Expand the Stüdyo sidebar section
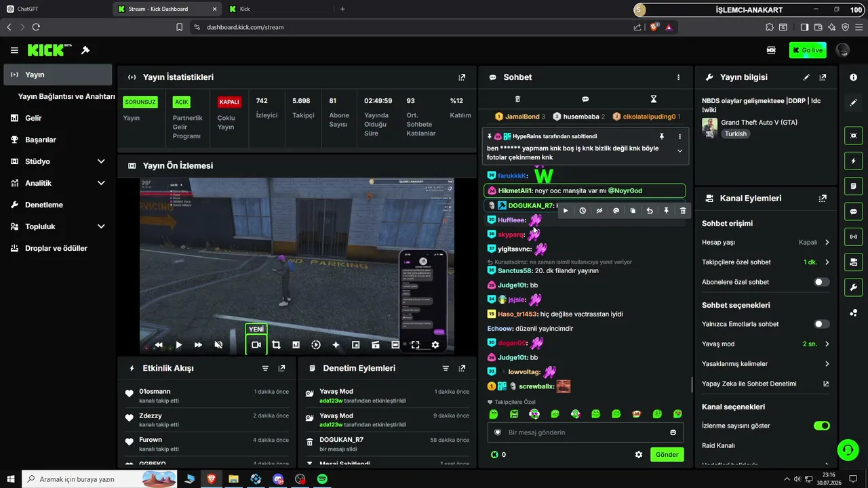Image resolution: width=868 pixels, height=488 pixels. [x=101, y=161]
